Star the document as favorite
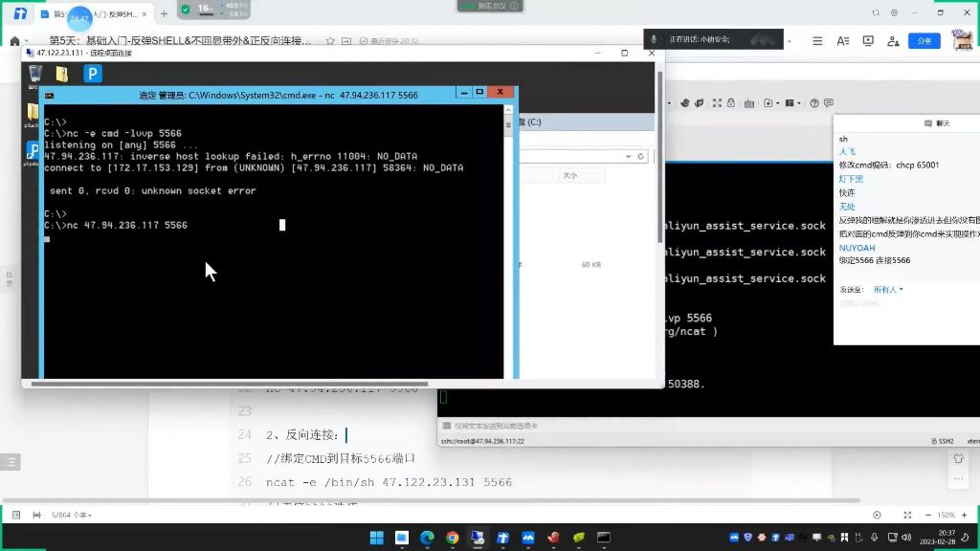This screenshot has height=551, width=980. pos(330,41)
